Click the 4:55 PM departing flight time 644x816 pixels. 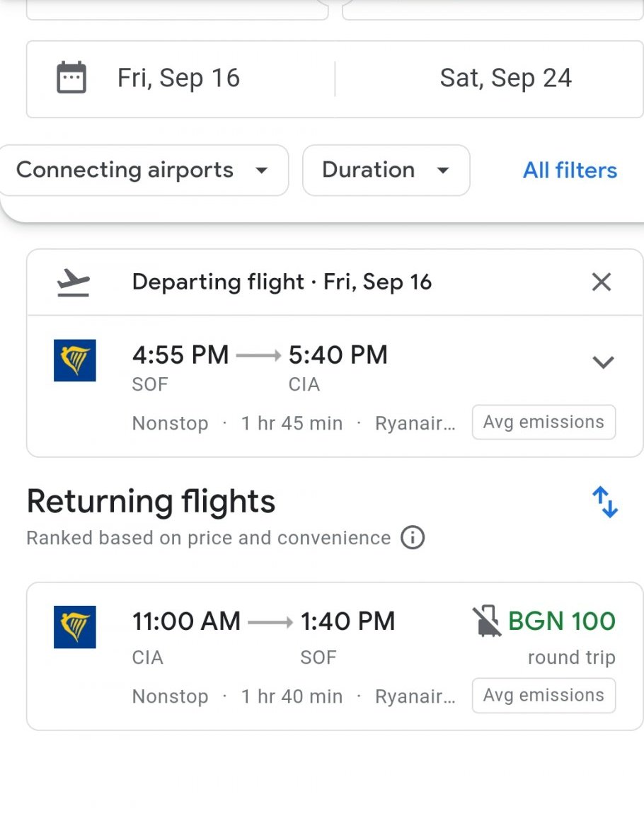point(180,355)
